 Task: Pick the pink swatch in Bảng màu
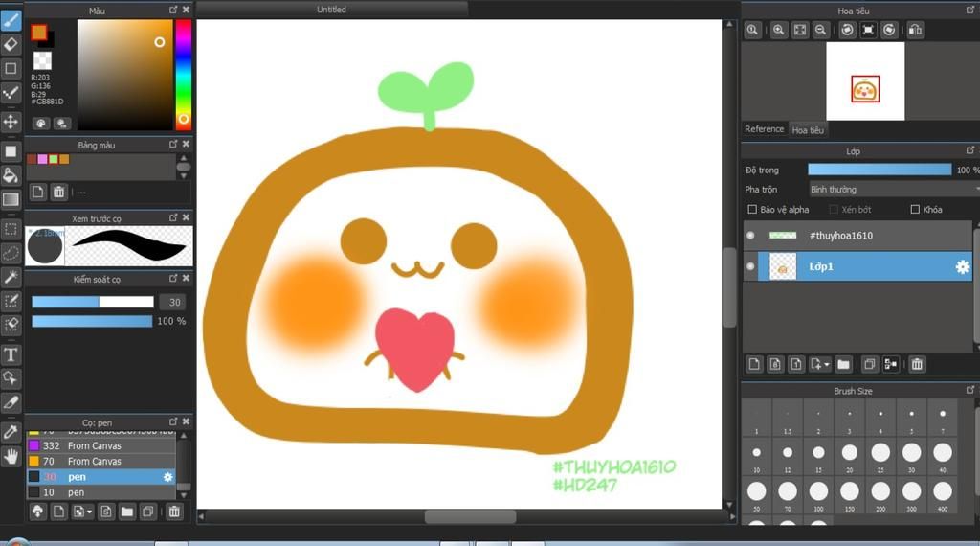click(42, 159)
